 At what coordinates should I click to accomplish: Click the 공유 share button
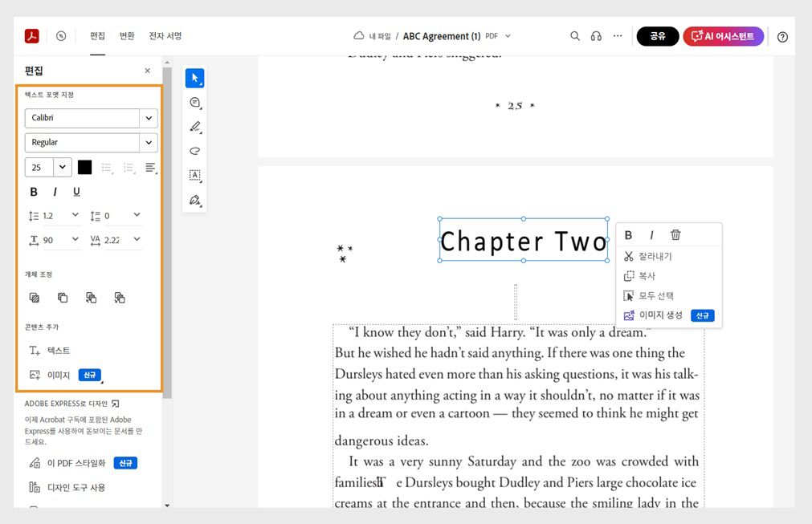tap(658, 36)
